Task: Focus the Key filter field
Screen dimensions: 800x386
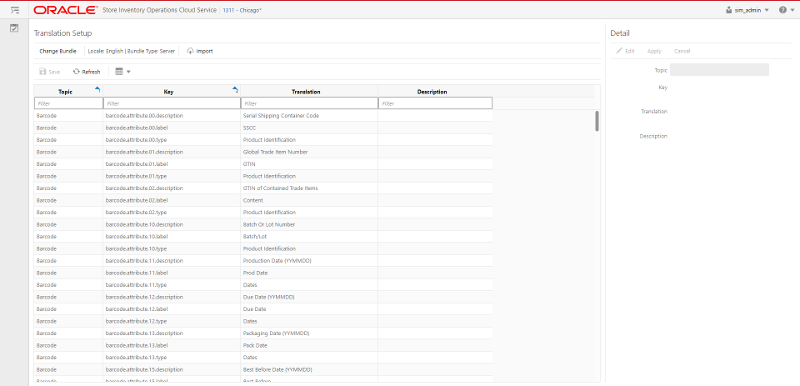Action: [171, 103]
